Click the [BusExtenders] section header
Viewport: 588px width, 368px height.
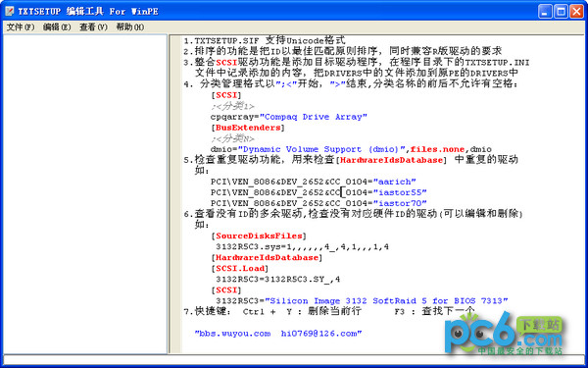[248, 128]
